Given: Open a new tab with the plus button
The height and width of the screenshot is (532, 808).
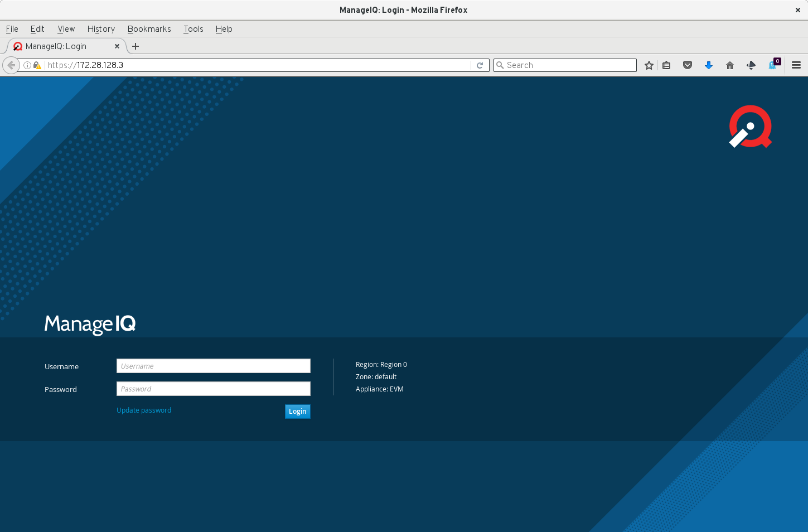Looking at the screenshot, I should [136, 46].
